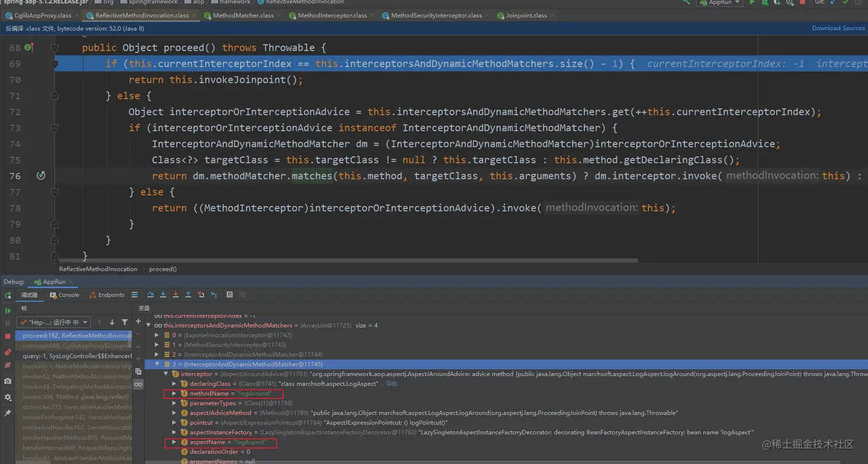Toggle the watches glasses view
The height and width of the screenshot is (464, 868).
pyautogui.click(x=138, y=384)
